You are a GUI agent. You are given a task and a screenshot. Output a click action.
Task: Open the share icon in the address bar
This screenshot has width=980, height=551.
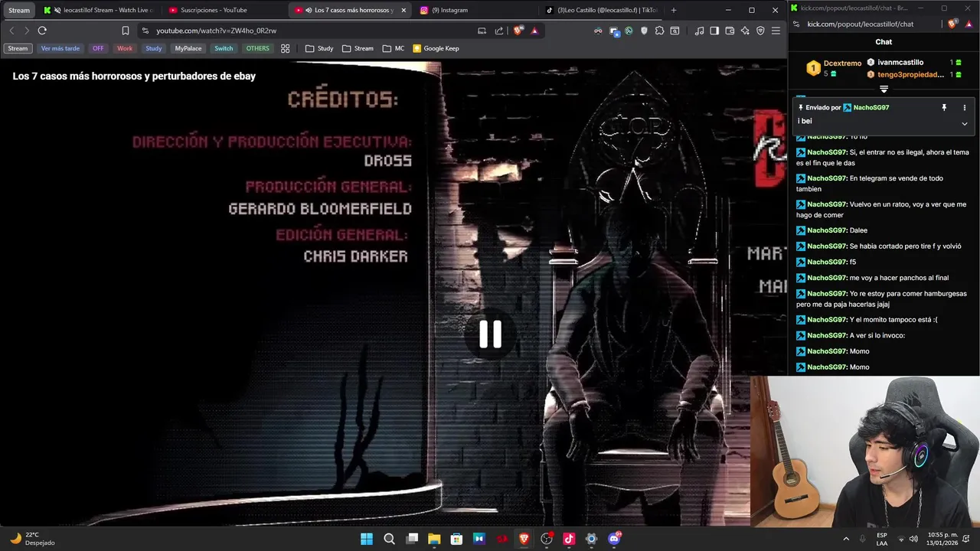pos(499,31)
